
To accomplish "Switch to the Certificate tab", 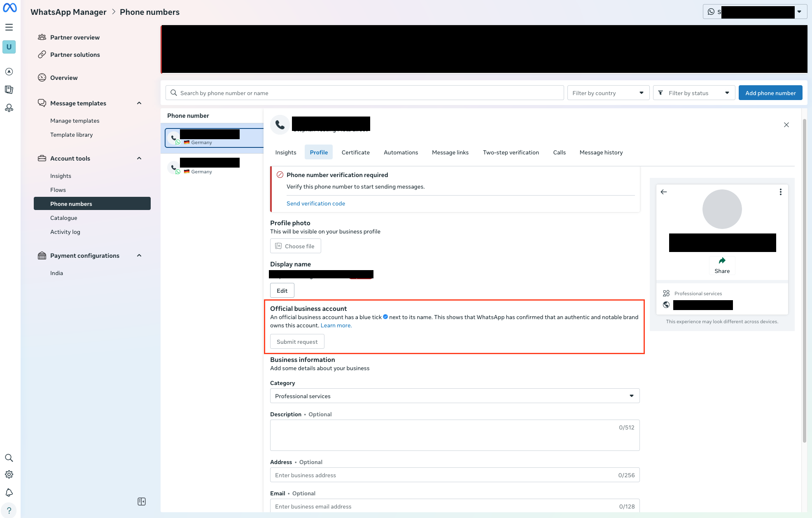I will coord(355,152).
